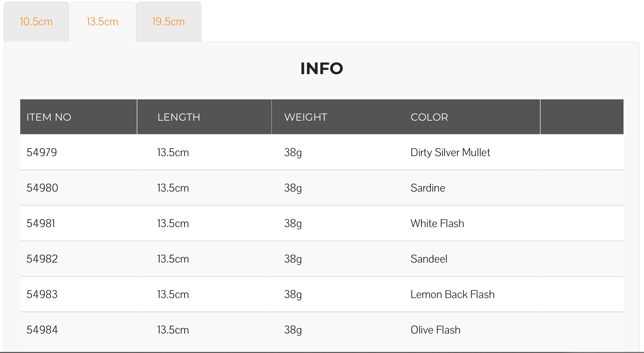
Task: Select item number 54979
Action: click(42, 152)
